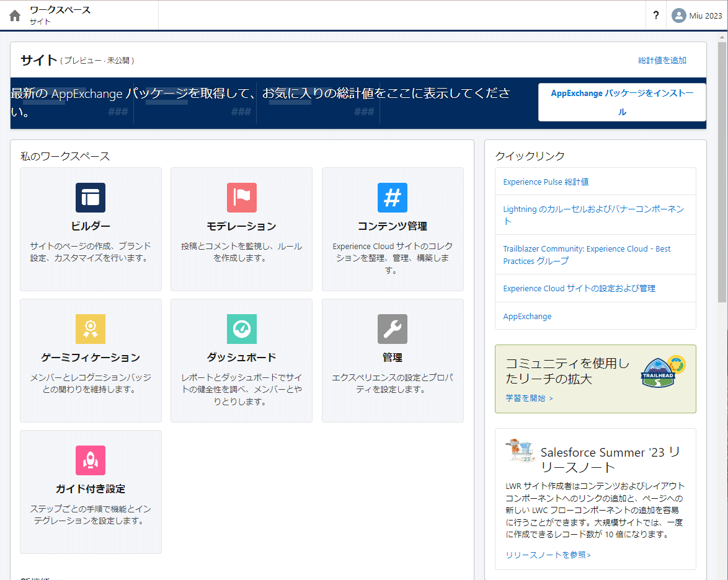Click the Trailhead badge logo
728x580 pixels.
coord(664,372)
